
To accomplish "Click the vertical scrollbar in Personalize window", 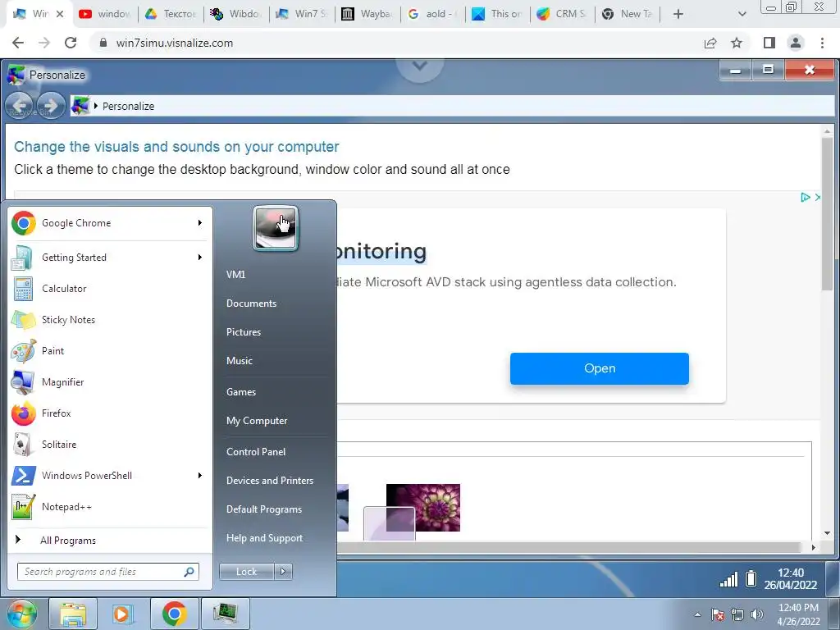I will click(x=828, y=212).
